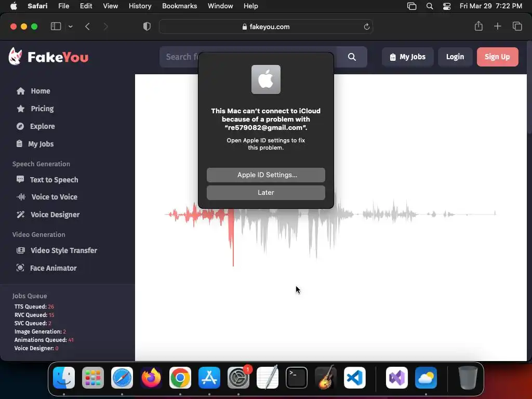Viewport: 532px width, 399px height.
Task: Open Finder from the Dock
Action: tap(64, 378)
